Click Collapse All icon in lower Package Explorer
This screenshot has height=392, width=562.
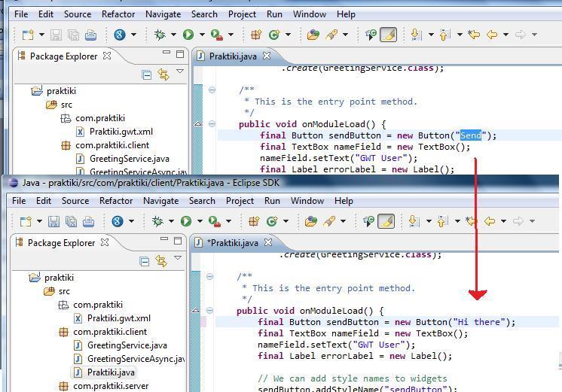point(144,262)
